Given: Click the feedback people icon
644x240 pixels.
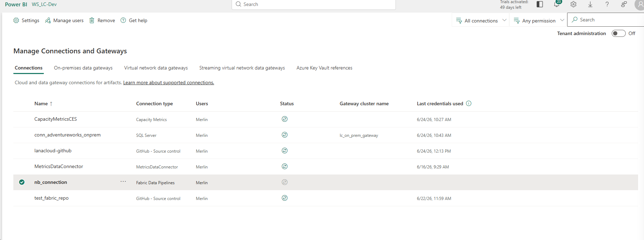Looking at the screenshot, I should tap(624, 4).
